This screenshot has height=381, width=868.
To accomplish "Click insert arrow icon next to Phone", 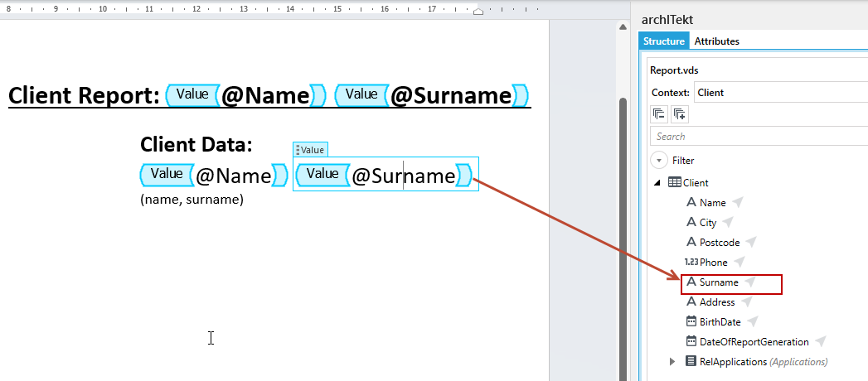I will click(739, 262).
